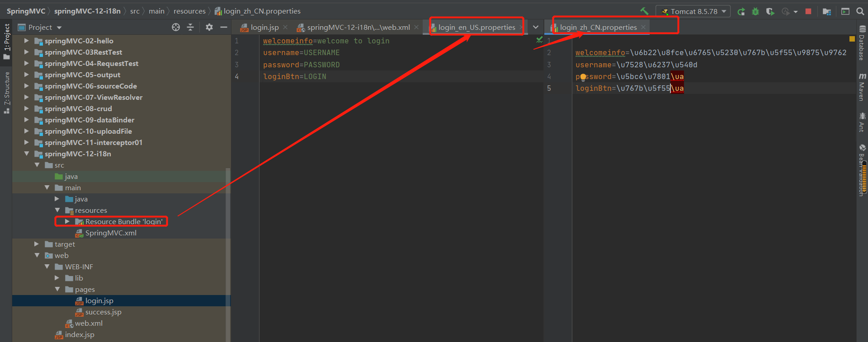Collapse the main folder
The image size is (868, 342).
[x=47, y=187]
